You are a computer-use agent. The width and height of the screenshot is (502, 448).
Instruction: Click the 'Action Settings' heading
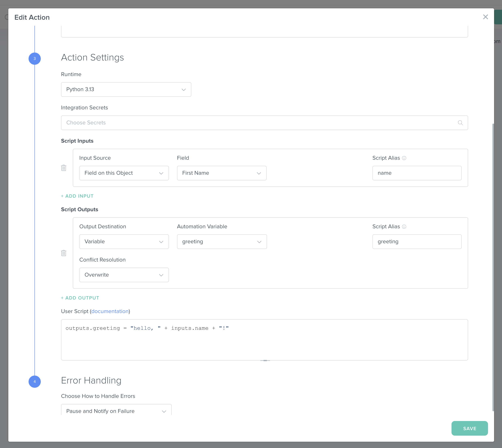coord(92,58)
